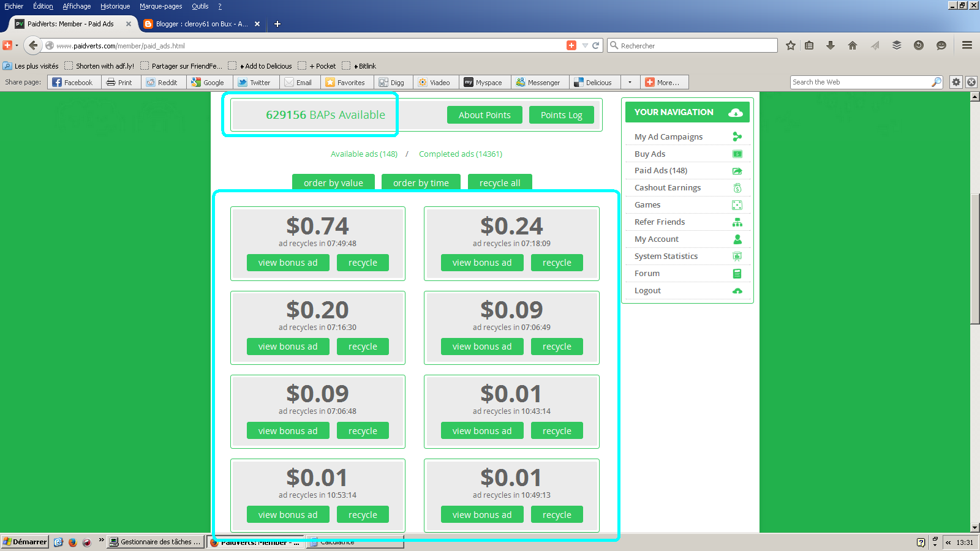The image size is (980, 551).
Task: Open My Ad Campaigns icon in navigation
Action: tap(737, 137)
